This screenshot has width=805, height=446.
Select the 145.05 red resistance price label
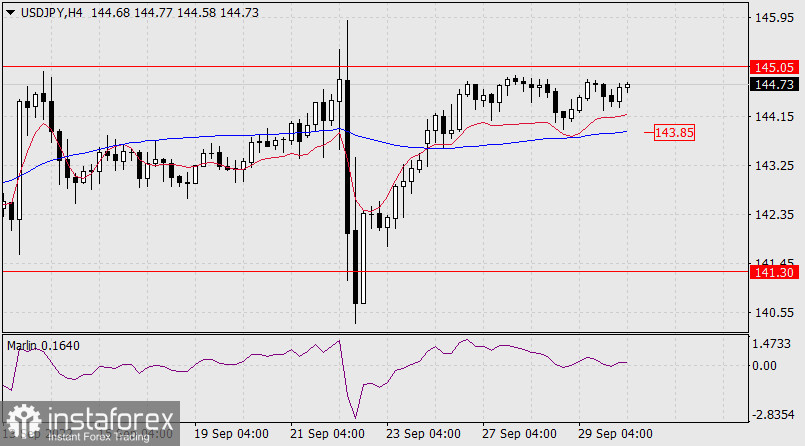[774, 67]
